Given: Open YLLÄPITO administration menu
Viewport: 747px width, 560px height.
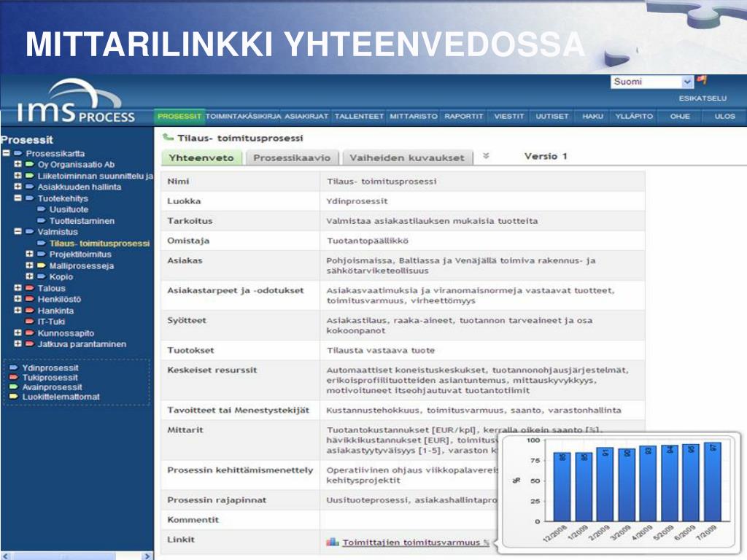Looking at the screenshot, I should point(634,116).
